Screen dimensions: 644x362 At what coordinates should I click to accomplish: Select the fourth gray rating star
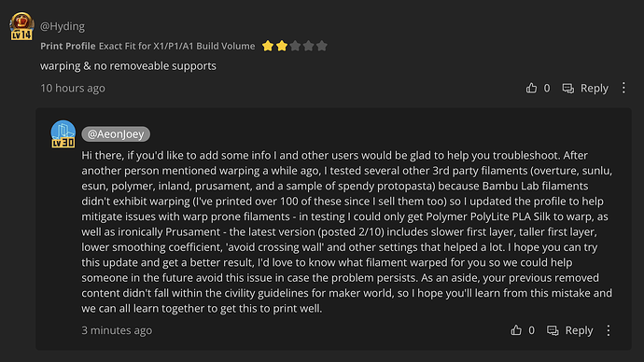click(x=308, y=46)
